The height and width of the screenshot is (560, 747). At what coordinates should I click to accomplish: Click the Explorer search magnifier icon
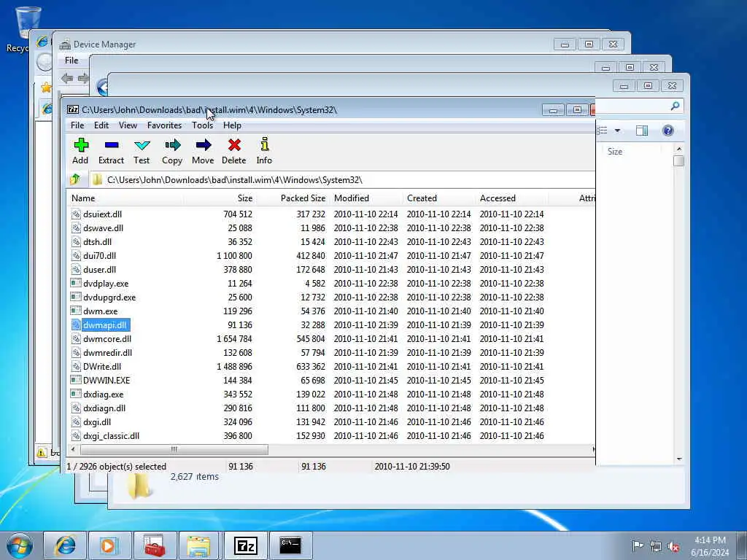[x=675, y=106]
